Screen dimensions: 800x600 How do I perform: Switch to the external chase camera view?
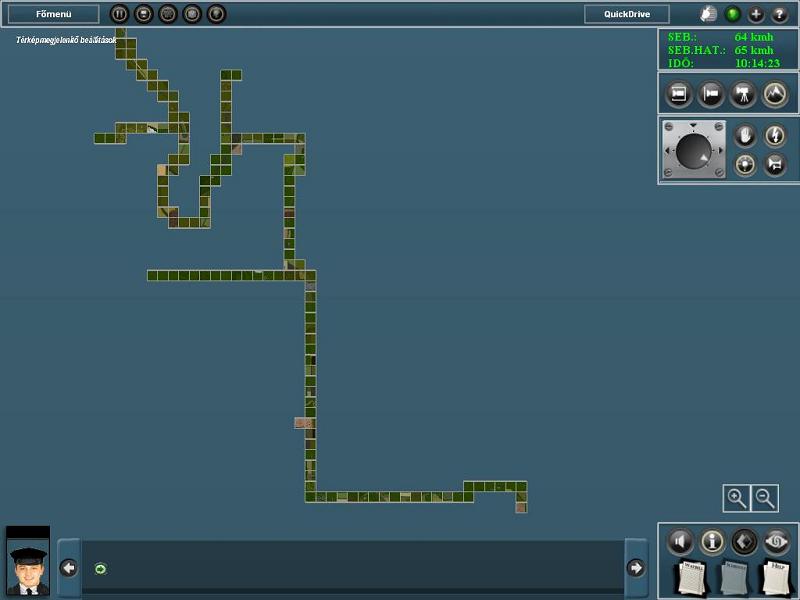[x=711, y=94]
